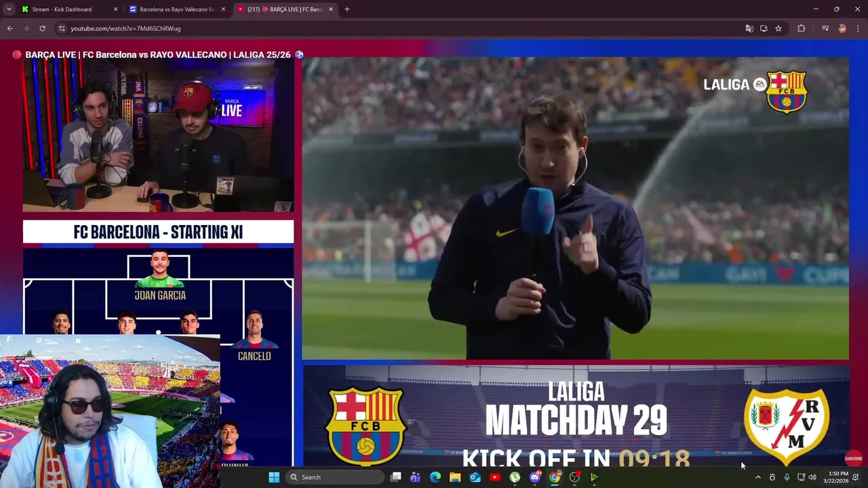Switch to Google Chrome in the taskbar
868x488 pixels.
point(555,477)
